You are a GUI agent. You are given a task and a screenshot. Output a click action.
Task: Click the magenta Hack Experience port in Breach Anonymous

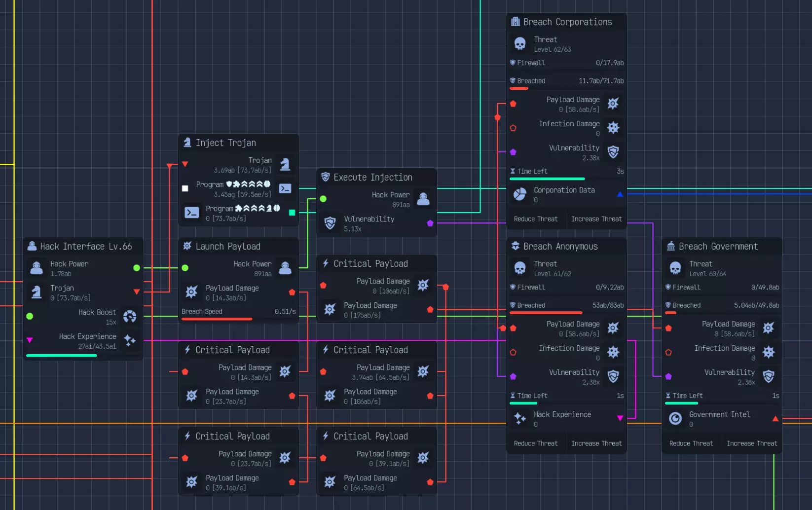[x=620, y=418]
